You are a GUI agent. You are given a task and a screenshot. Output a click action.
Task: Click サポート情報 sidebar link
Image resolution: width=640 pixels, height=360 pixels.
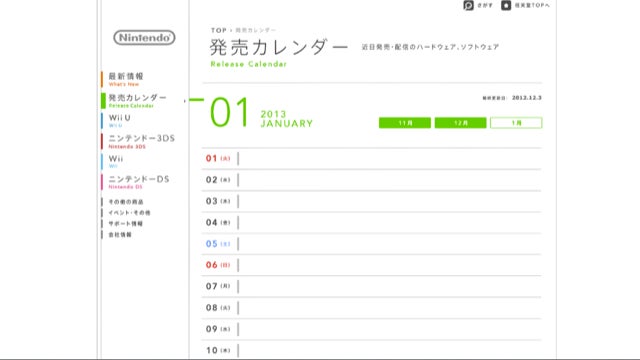click(125, 224)
